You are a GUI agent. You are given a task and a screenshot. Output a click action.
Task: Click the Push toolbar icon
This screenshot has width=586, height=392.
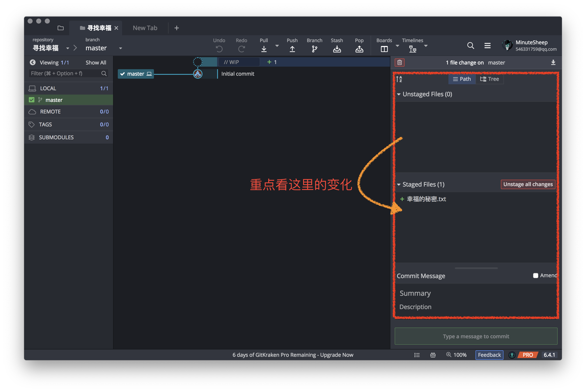coord(292,49)
